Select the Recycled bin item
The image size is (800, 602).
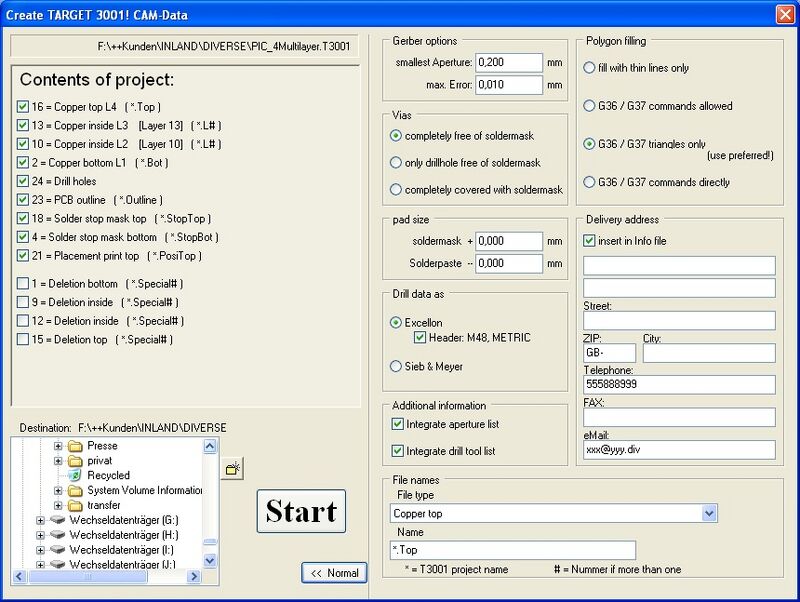click(108, 475)
